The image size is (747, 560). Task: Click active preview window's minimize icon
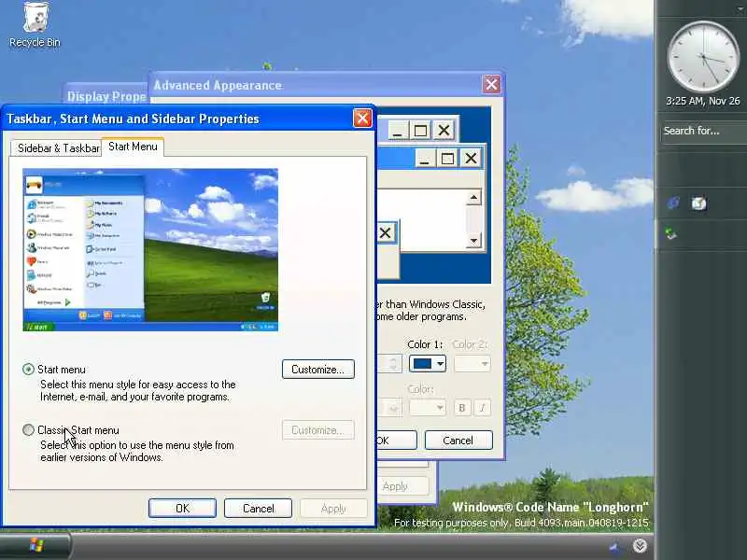pos(425,158)
